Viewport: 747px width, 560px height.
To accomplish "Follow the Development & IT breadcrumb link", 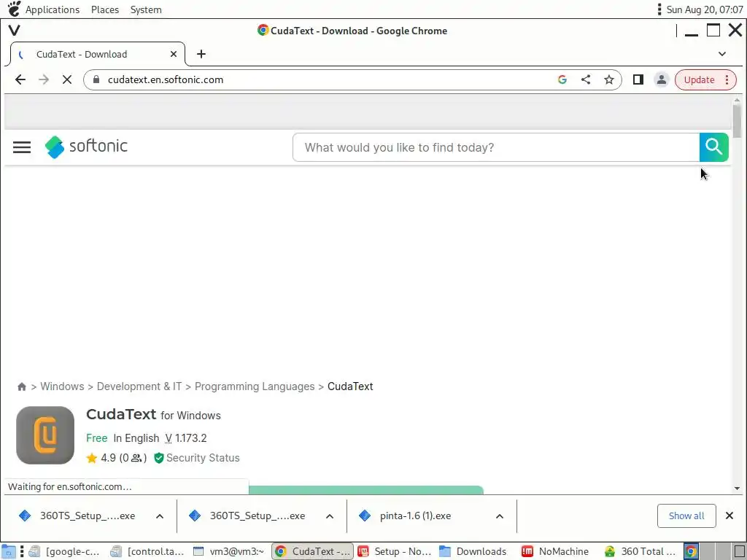I will (x=139, y=386).
